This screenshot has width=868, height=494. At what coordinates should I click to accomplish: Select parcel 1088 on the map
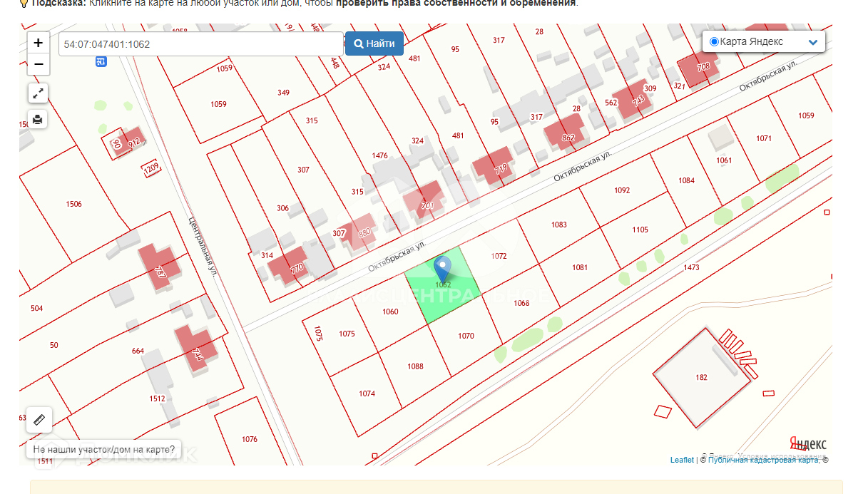click(415, 366)
